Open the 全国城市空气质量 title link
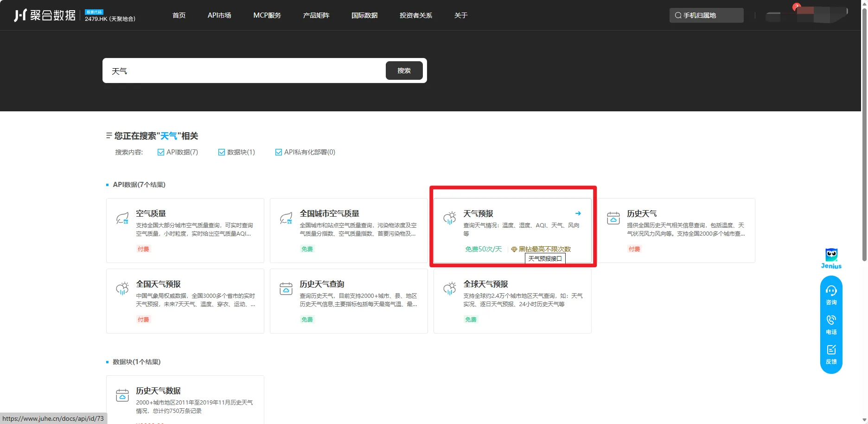Screen dimensions: 868x424 (x=329, y=213)
